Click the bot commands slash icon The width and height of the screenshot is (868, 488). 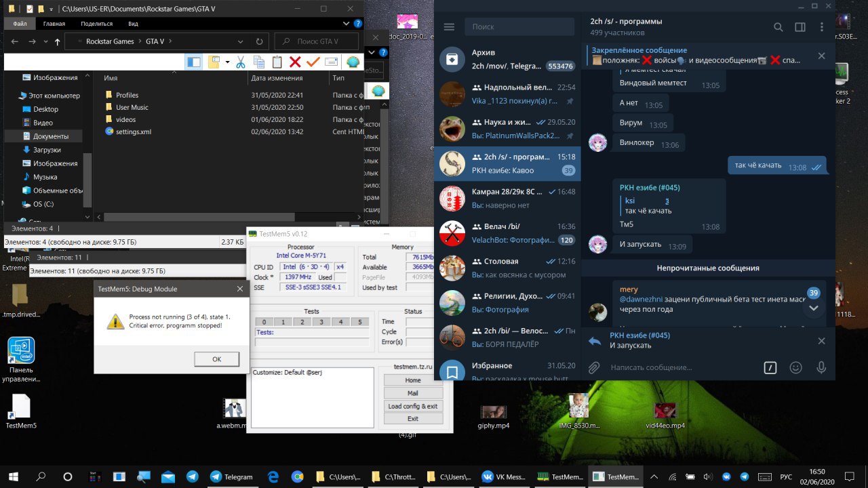pyautogui.click(x=770, y=367)
